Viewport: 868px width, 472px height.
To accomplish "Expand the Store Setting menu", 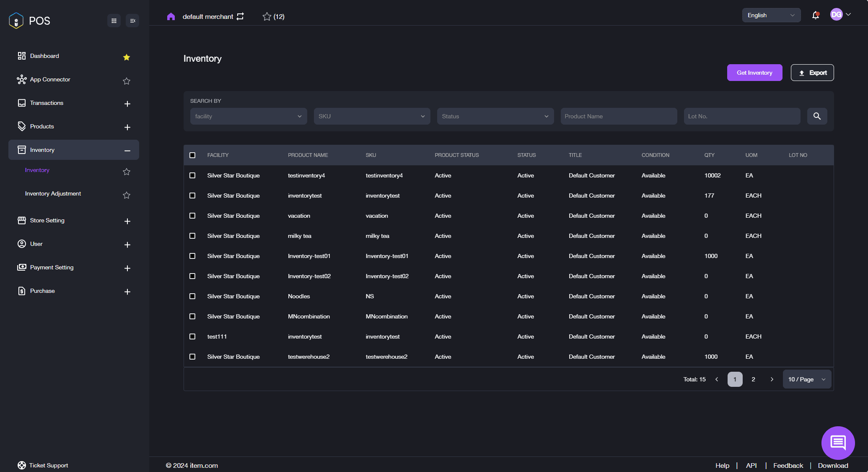I will tap(127, 221).
